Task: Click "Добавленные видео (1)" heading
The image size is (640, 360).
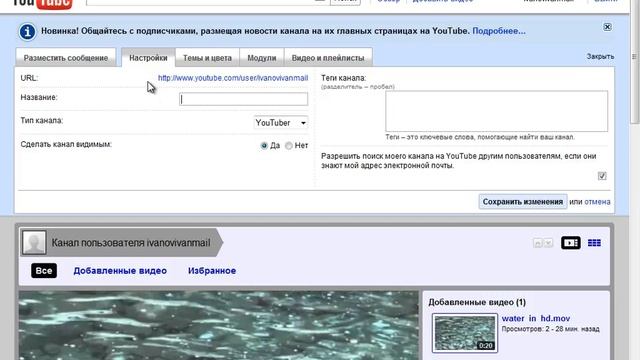Action: (477, 302)
